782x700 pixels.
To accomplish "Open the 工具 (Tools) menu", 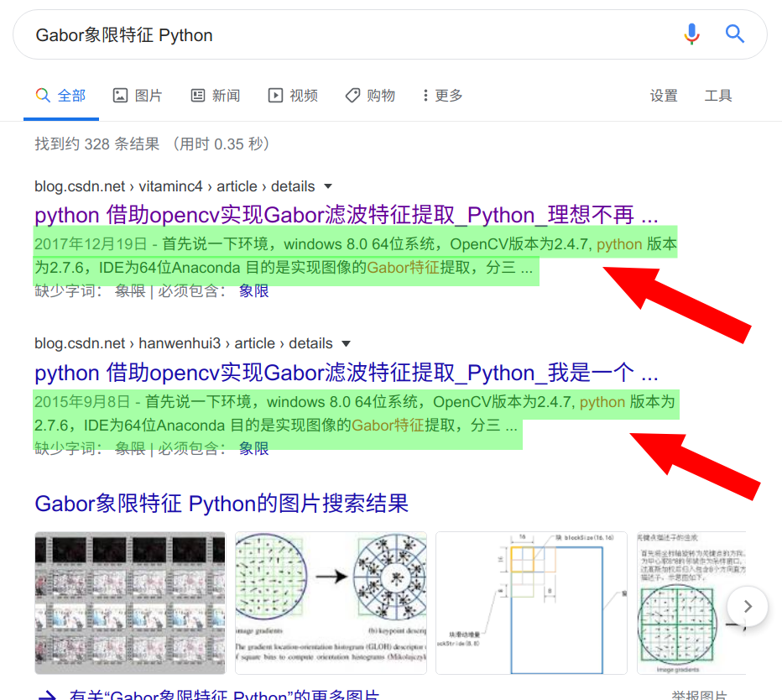I will pos(718,96).
